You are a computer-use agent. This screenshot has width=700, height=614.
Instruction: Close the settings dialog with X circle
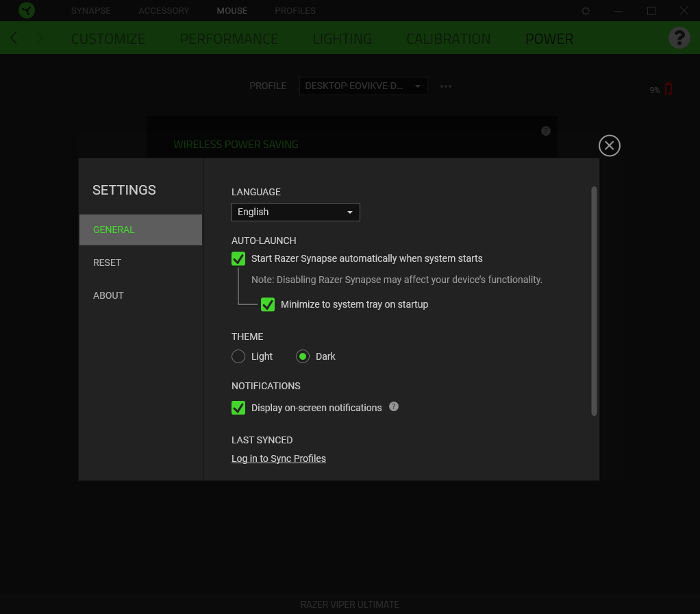pos(610,145)
